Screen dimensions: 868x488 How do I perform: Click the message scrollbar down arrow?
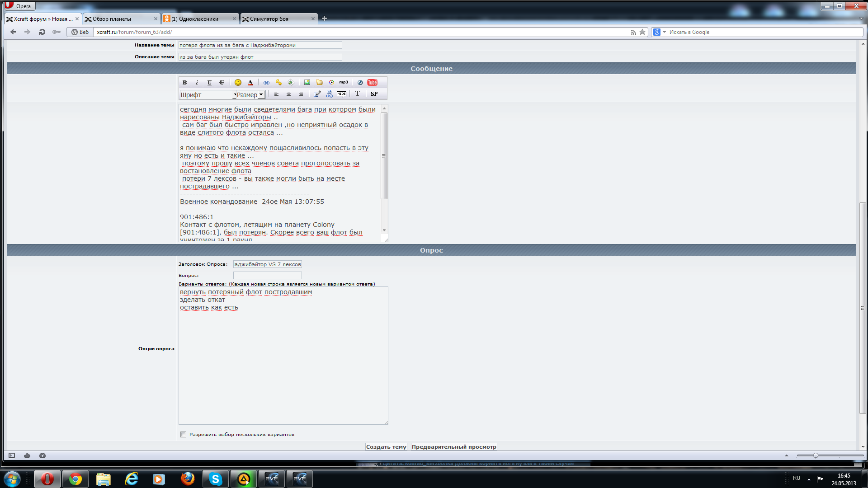coord(384,230)
